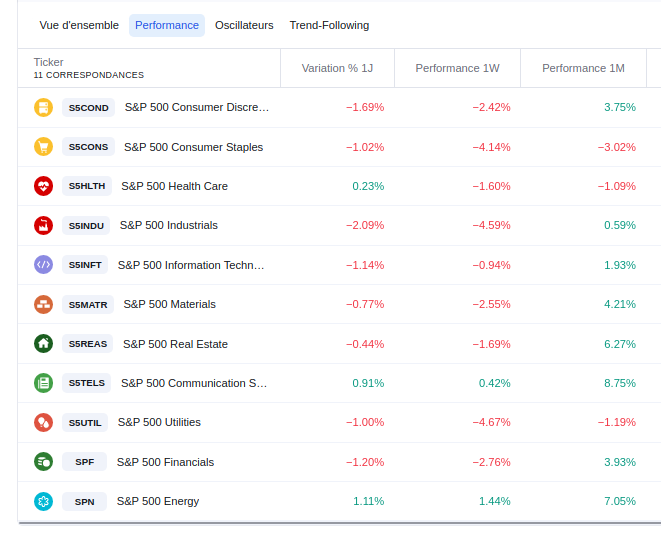Click the Consumer Discretionary sector icon
Screen dimensions: 661x546
tap(43, 107)
